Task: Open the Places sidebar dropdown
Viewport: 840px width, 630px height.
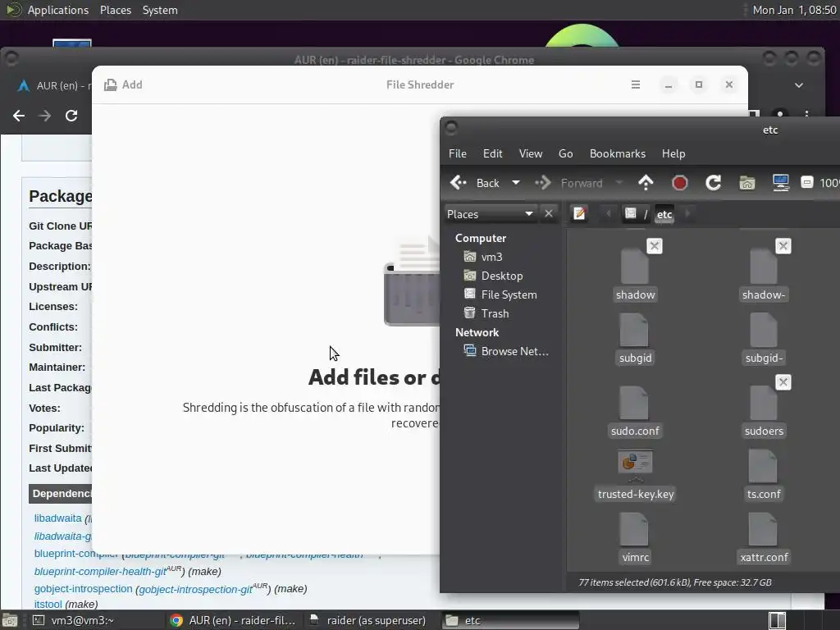Action: pos(491,214)
